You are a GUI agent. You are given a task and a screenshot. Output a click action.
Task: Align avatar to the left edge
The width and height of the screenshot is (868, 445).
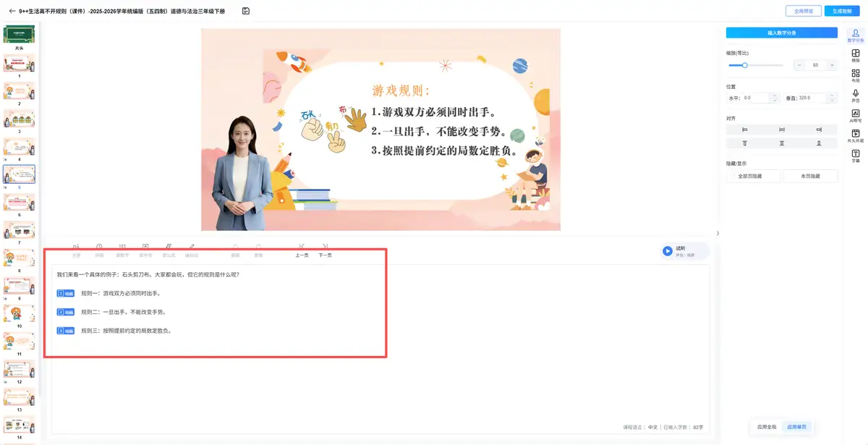pyautogui.click(x=744, y=130)
